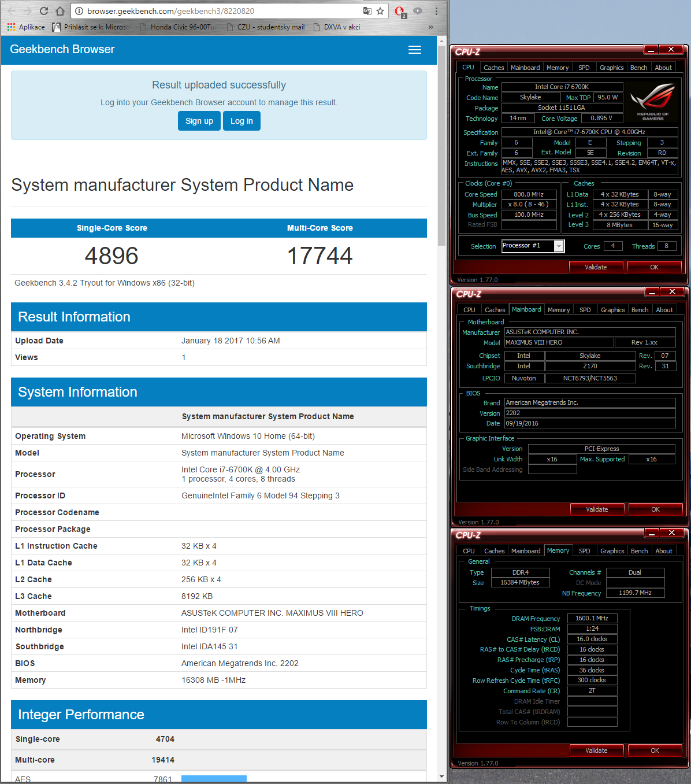Open SPD tab in bottom CPU-Z window
Viewport: 691px width, 784px height.
(585, 551)
